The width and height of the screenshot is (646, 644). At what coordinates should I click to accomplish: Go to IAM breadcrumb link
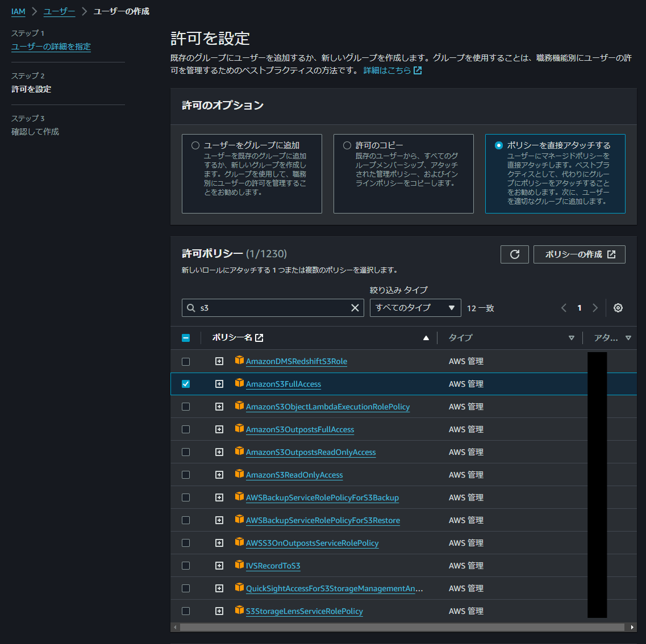[18, 11]
